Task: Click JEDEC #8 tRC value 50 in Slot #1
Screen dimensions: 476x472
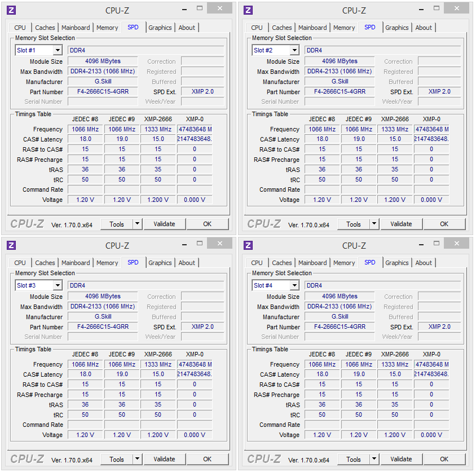Action: [x=85, y=179]
